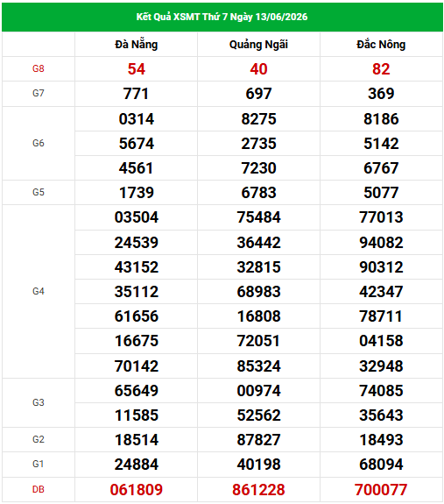This screenshot has height=504, width=444.
Task: Click the G8 number 40
Action: pos(258,69)
